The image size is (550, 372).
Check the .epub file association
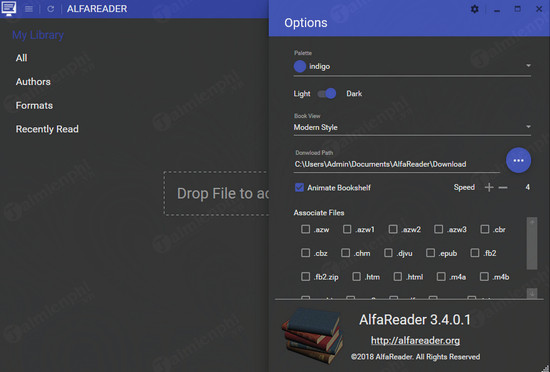tap(430, 253)
